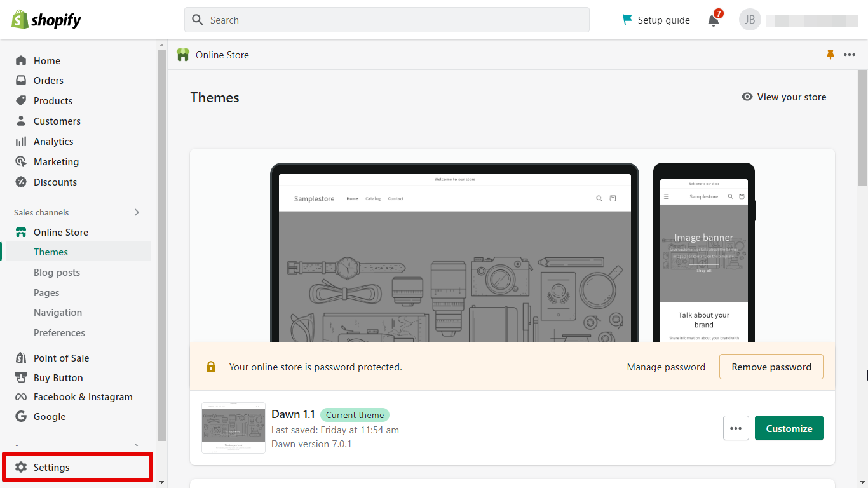Image resolution: width=868 pixels, height=488 pixels.
Task: Open the Setup guide link
Action: (664, 20)
